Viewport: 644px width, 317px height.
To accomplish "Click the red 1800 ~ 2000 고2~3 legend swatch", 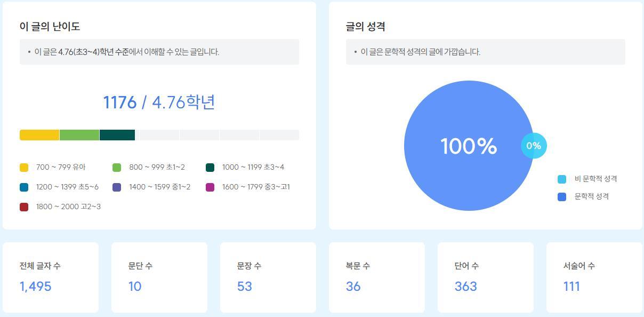I will click(24, 207).
